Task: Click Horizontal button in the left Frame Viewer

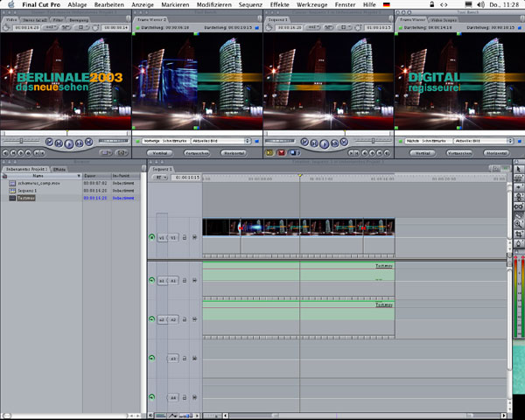Action: pyautogui.click(x=234, y=153)
